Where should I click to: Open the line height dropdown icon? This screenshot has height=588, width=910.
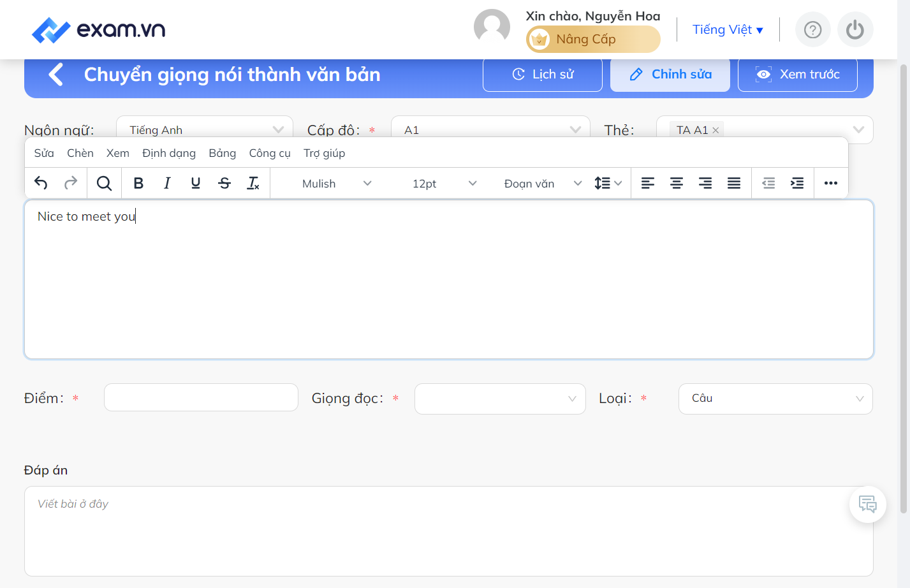click(x=608, y=183)
